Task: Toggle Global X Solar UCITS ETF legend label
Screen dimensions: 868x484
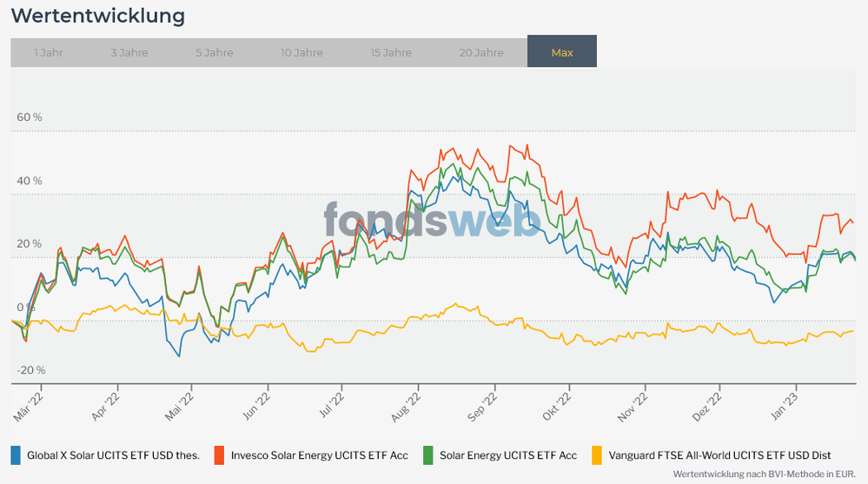Action: click(113, 455)
